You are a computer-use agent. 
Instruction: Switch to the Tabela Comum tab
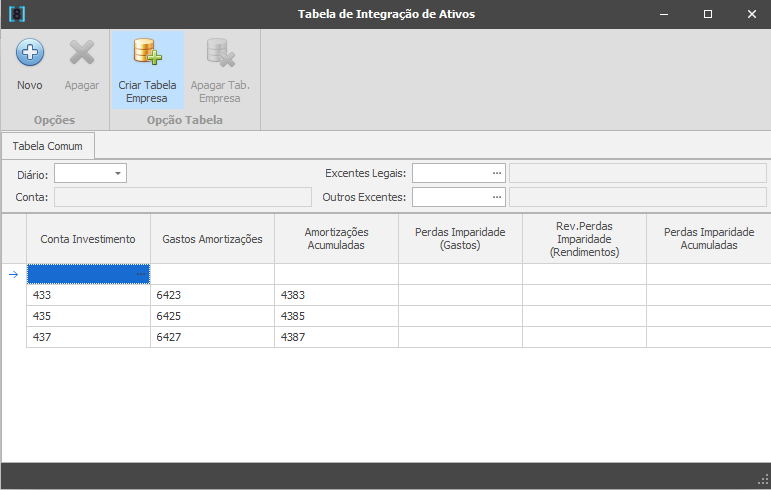pos(48,146)
